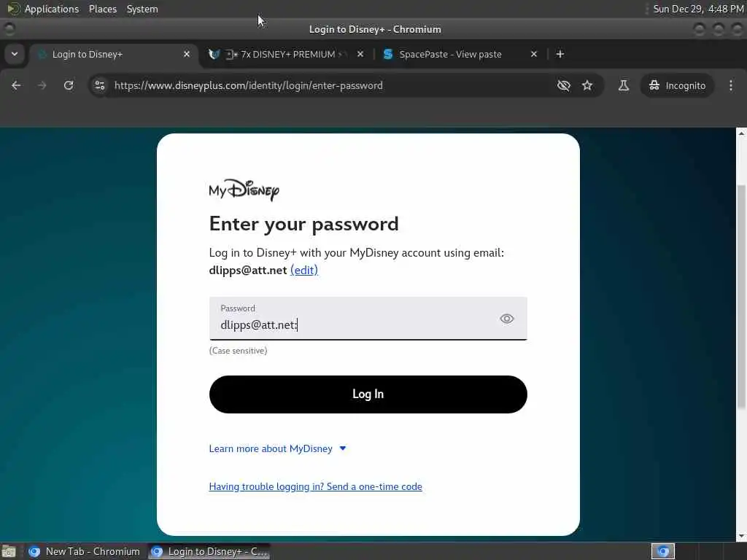Click the forward navigation arrow

[42, 85]
